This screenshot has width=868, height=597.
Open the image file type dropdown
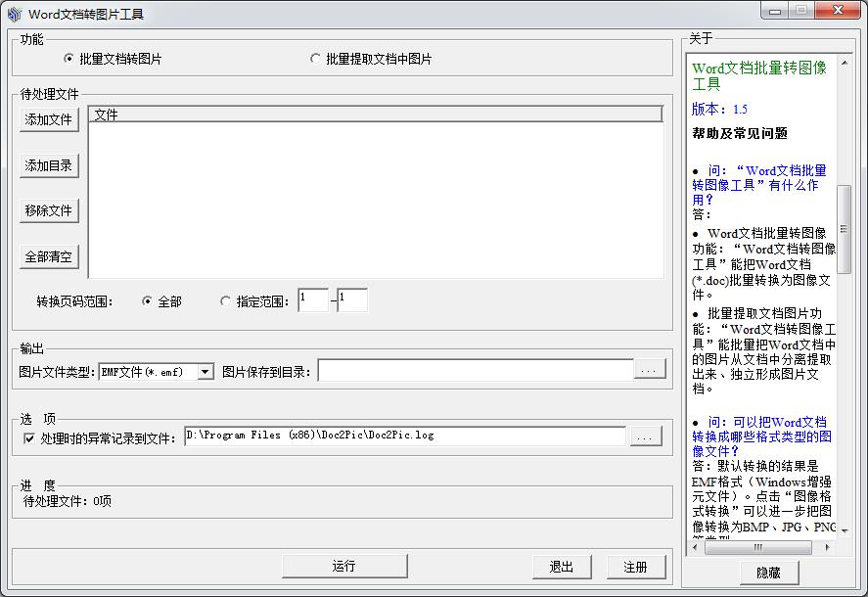tap(205, 370)
